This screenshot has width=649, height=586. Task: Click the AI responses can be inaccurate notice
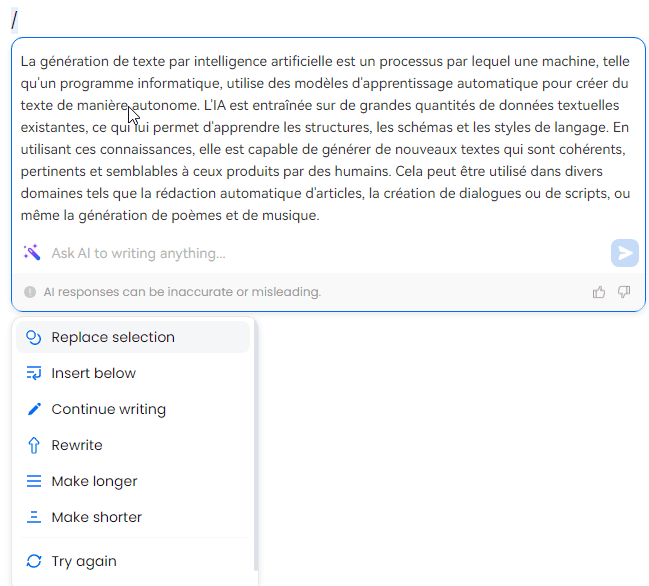(182, 292)
